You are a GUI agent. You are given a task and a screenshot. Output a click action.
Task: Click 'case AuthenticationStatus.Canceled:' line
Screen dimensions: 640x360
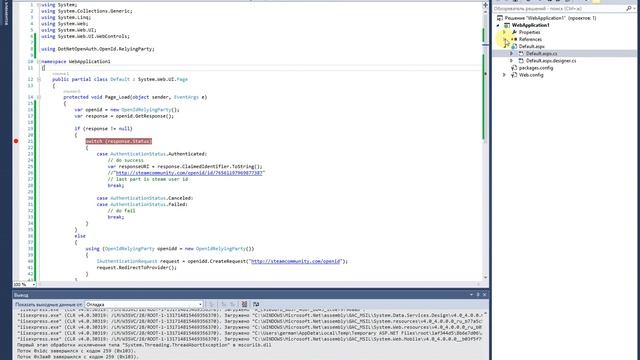pos(145,198)
